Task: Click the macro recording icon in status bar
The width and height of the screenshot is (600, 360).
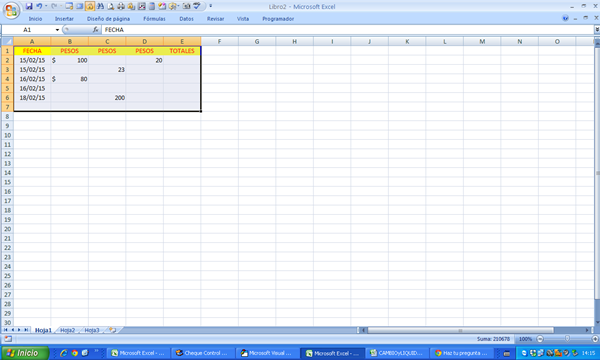Action: (x=8, y=339)
